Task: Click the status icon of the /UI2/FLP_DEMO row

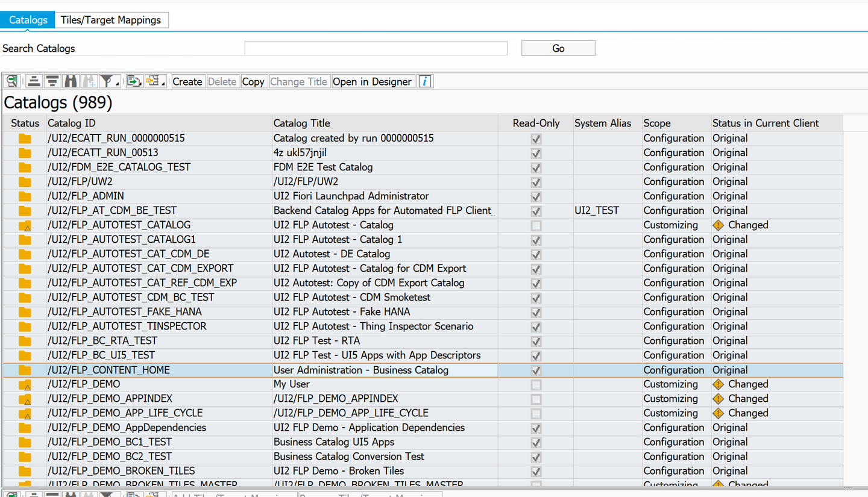Action: pos(25,384)
